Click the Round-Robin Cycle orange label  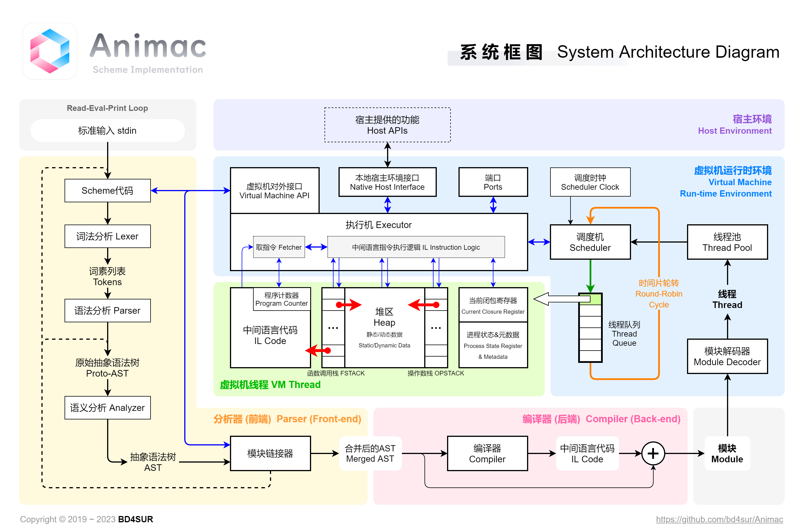click(x=659, y=293)
